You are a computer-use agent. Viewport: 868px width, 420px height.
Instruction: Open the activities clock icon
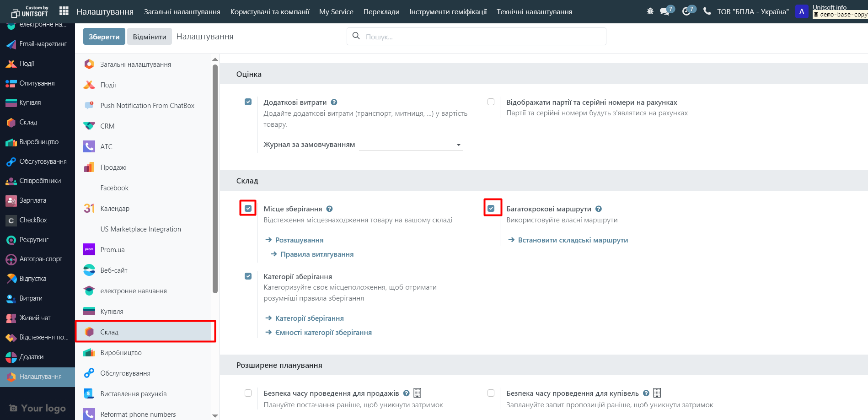(x=686, y=11)
